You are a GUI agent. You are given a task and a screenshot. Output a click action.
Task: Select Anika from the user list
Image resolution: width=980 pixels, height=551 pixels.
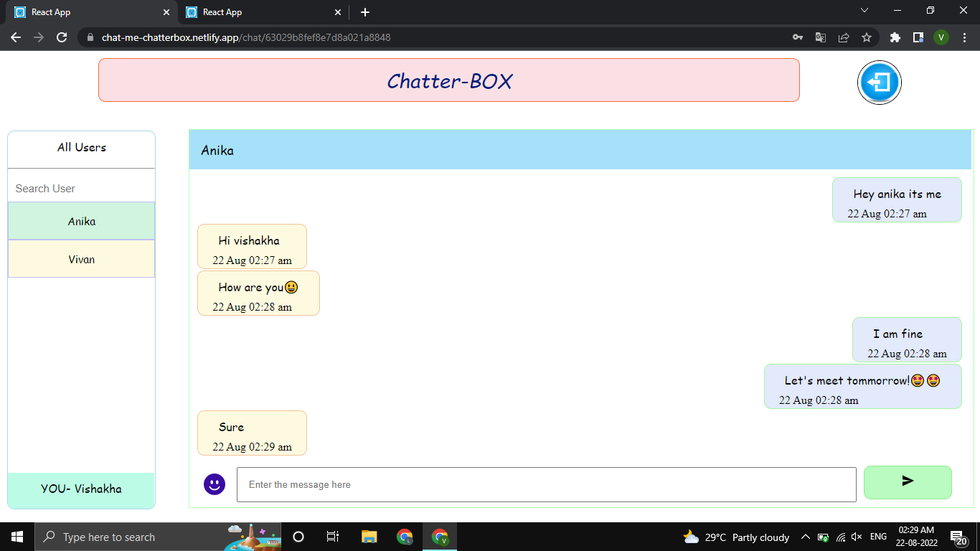81,221
